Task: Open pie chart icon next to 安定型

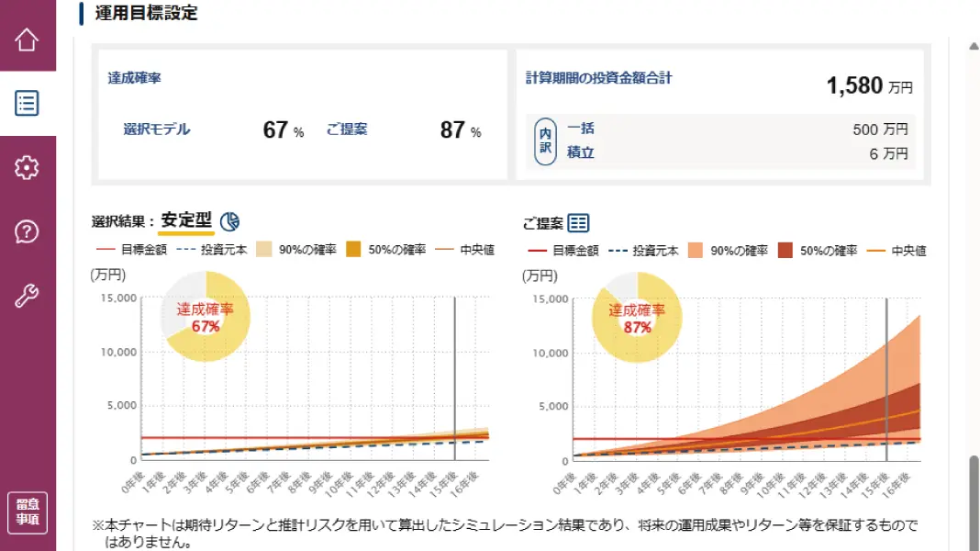Action: coord(229,221)
